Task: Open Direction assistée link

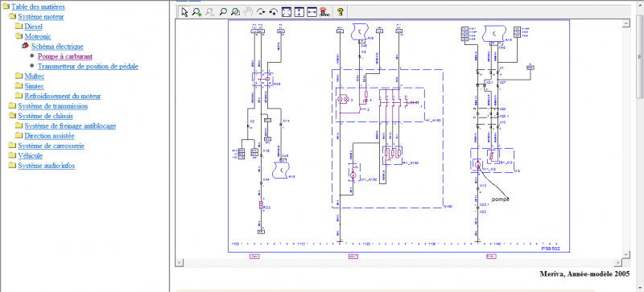Action: pos(49,136)
